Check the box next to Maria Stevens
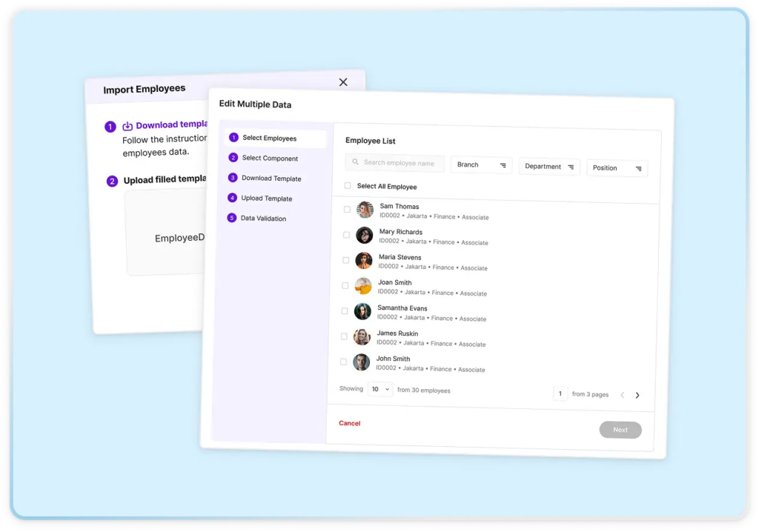 pyautogui.click(x=345, y=260)
